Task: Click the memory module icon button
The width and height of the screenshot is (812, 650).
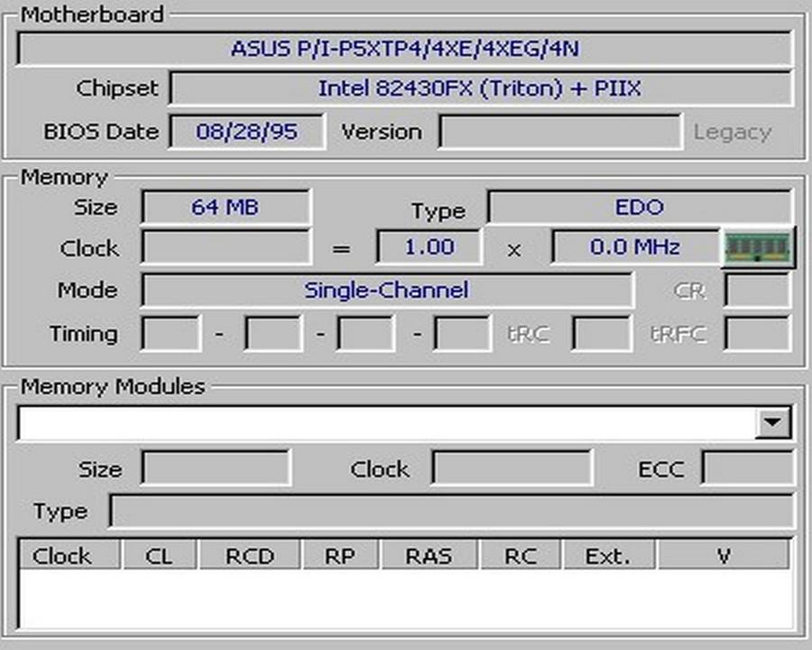Action: [x=758, y=247]
